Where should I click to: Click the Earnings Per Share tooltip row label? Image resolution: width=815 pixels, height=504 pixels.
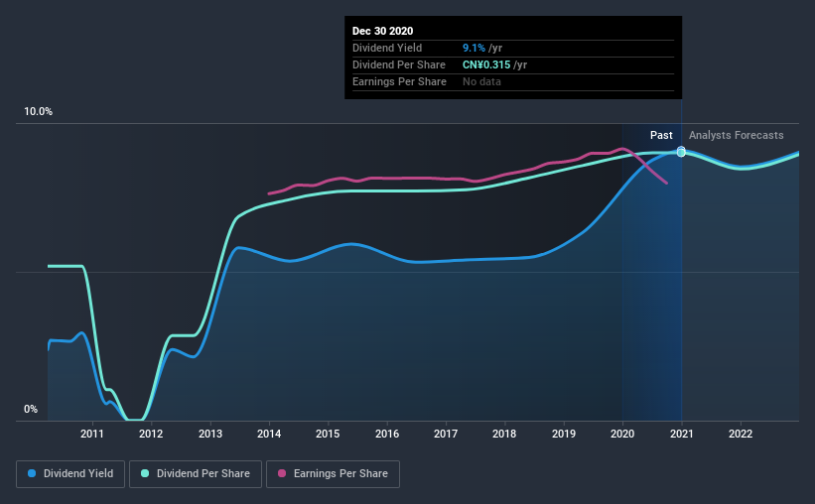click(399, 81)
